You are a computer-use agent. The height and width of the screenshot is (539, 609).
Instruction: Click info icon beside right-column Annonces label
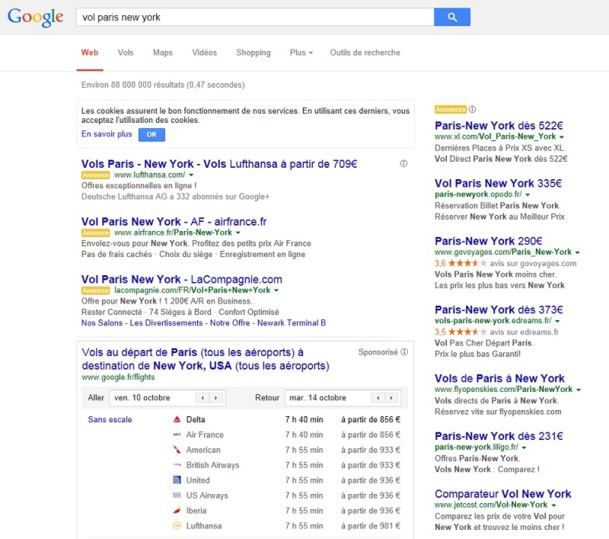tap(473, 108)
